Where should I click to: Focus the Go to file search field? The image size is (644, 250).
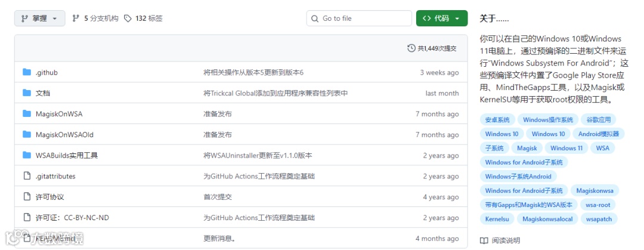tap(359, 18)
